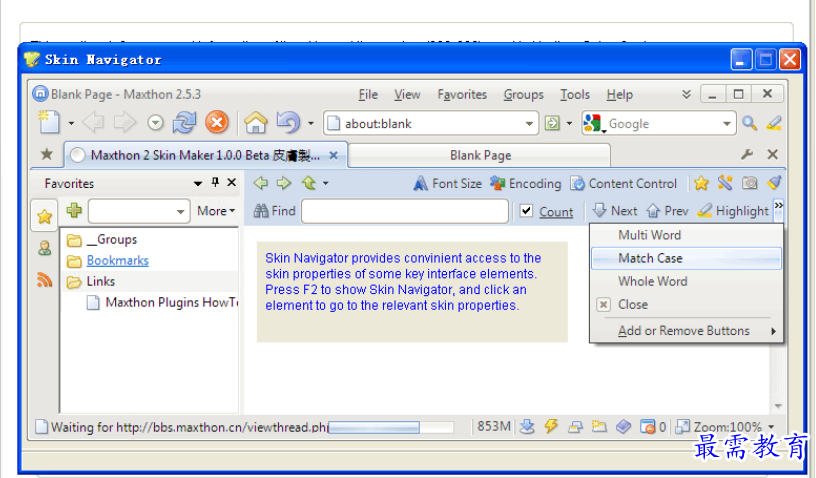Screen dimensions: 816x478
Task: Click the Refresh page icon
Action: (185, 123)
